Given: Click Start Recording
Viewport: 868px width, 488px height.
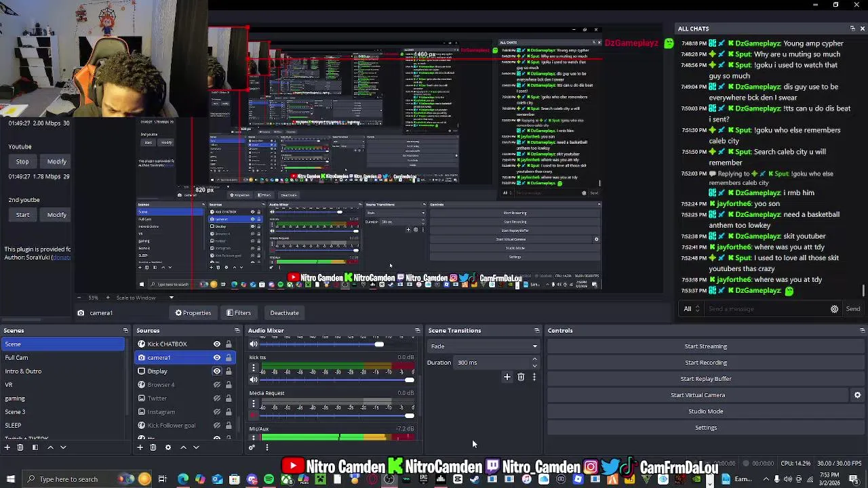Looking at the screenshot, I should pyautogui.click(x=705, y=363).
